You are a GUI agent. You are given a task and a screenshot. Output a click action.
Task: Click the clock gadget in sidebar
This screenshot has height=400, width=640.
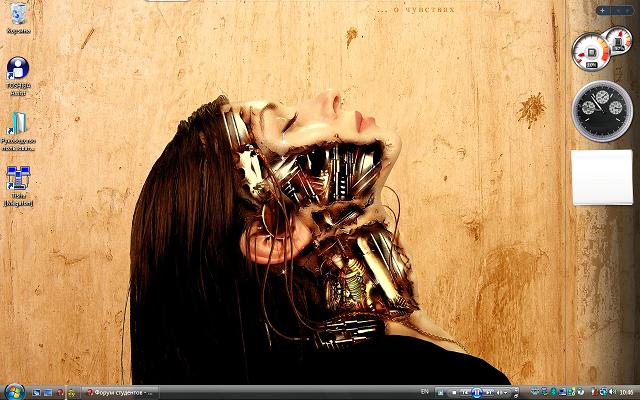click(600, 109)
